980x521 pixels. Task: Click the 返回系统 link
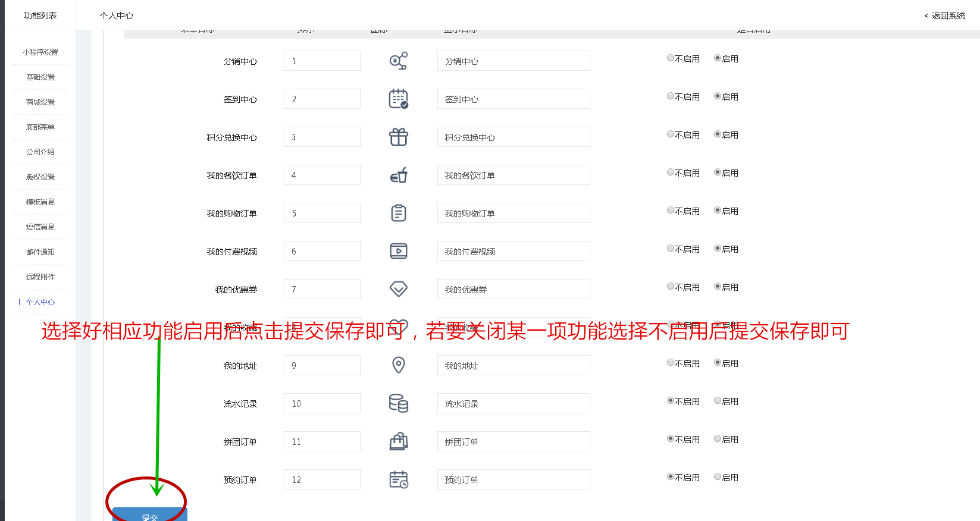point(945,15)
